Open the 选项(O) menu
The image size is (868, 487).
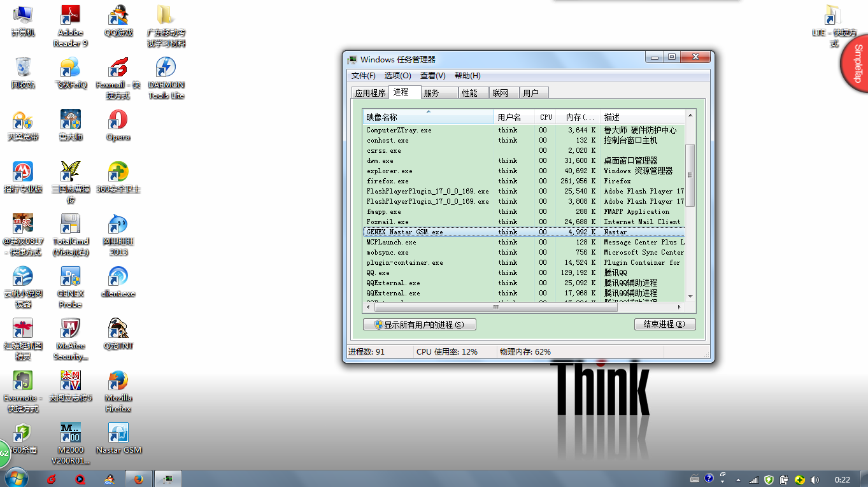click(397, 76)
